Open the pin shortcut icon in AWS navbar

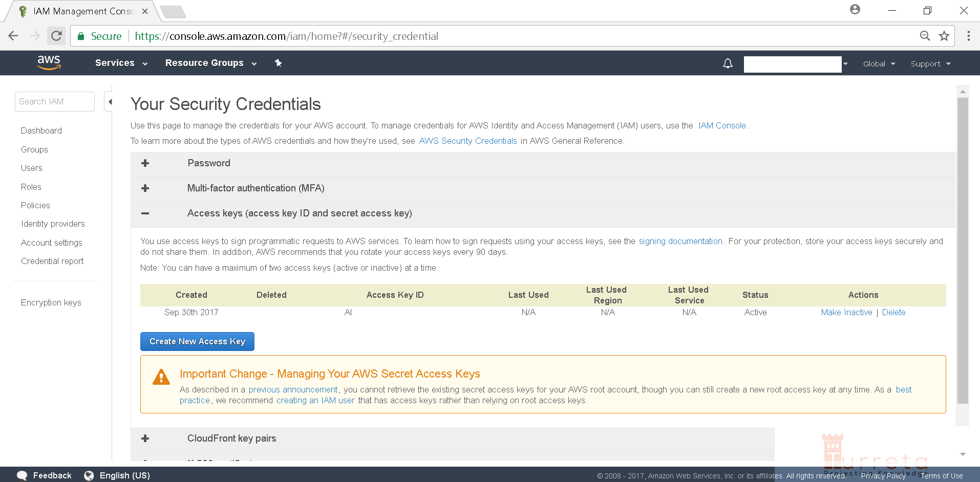coord(278,63)
